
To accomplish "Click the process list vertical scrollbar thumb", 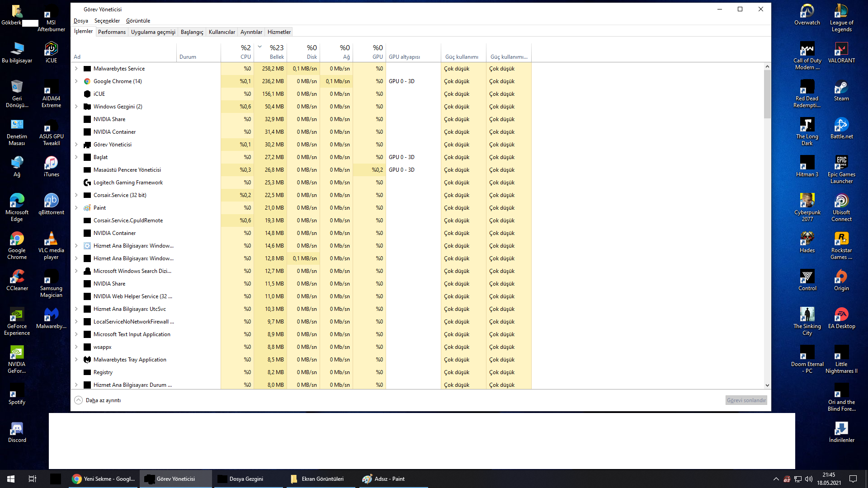I will (767, 94).
